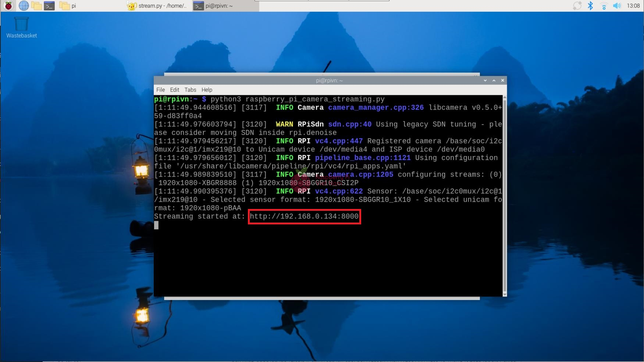Click the volume speaker tray icon
Image resolution: width=644 pixels, height=362 pixels.
[617, 6]
